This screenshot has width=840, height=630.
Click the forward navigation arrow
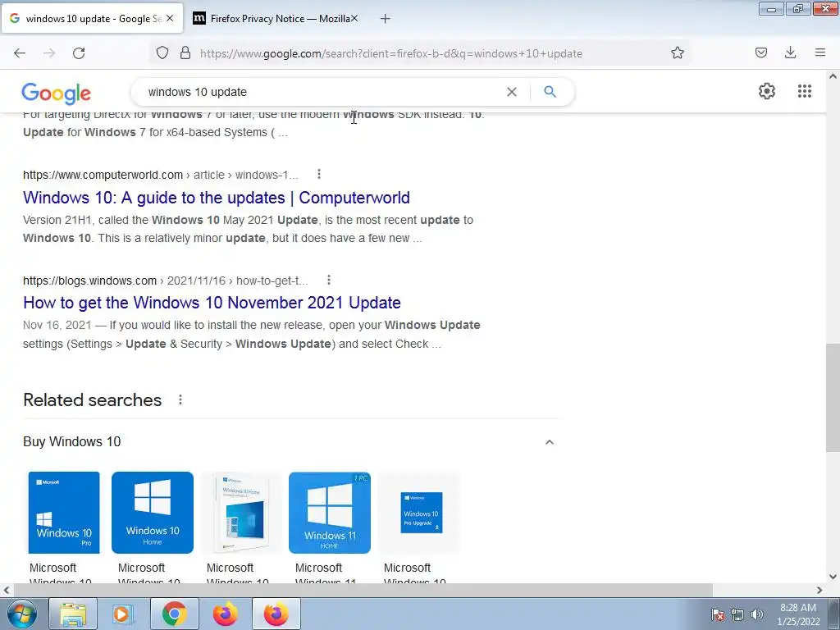pyautogui.click(x=49, y=53)
